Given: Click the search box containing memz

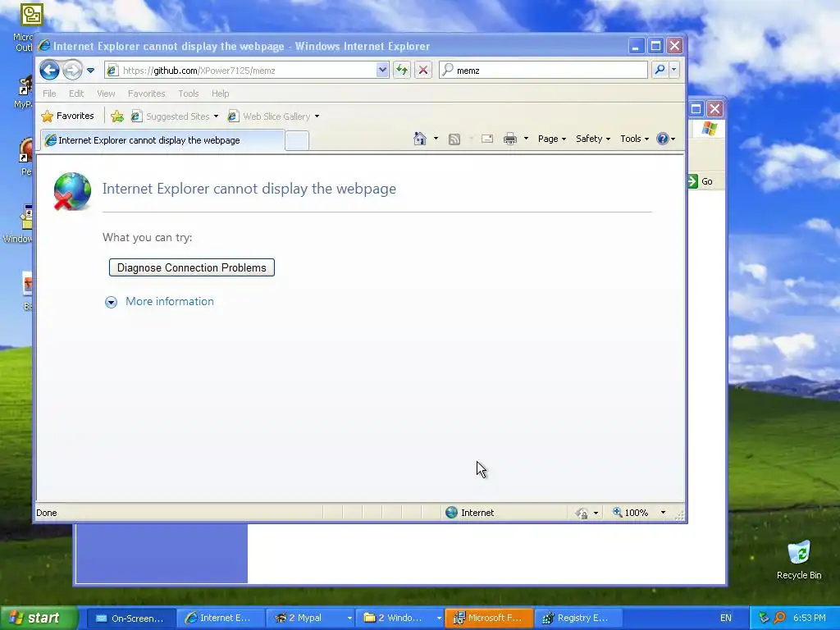Looking at the screenshot, I should coord(543,71).
